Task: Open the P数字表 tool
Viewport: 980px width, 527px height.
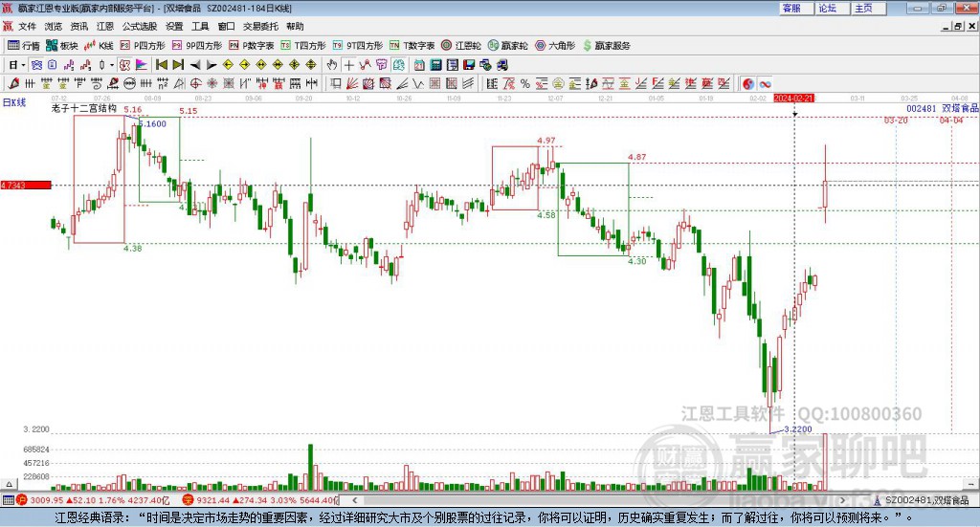Action: 252,46
